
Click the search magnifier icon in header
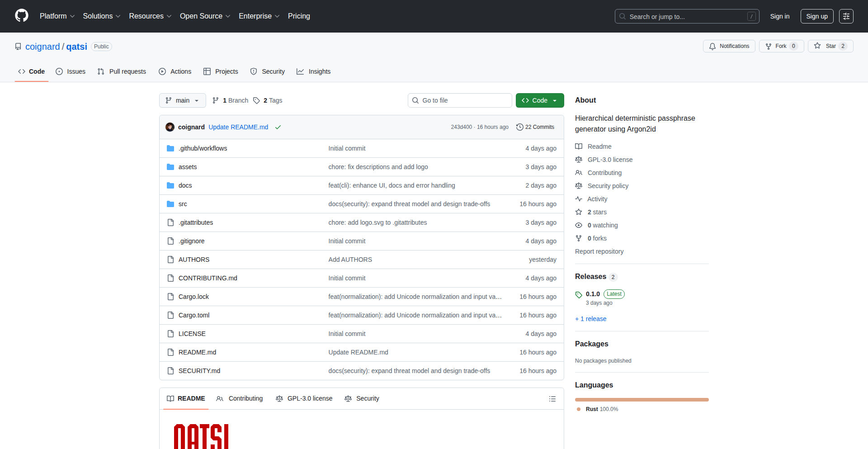click(623, 16)
